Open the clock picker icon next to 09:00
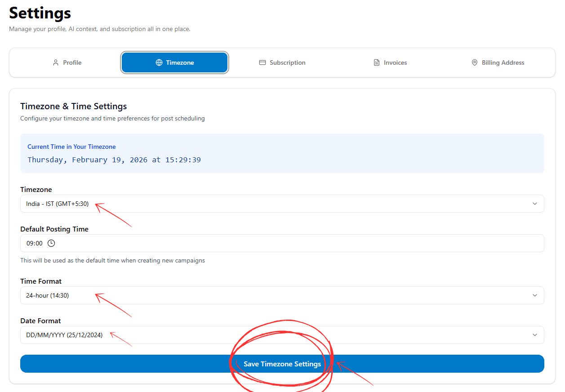The width and height of the screenshot is (565, 392). tap(51, 243)
